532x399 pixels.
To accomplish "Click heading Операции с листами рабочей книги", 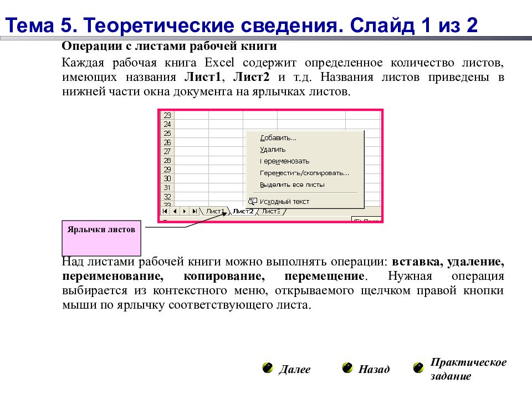I will (170, 46).
